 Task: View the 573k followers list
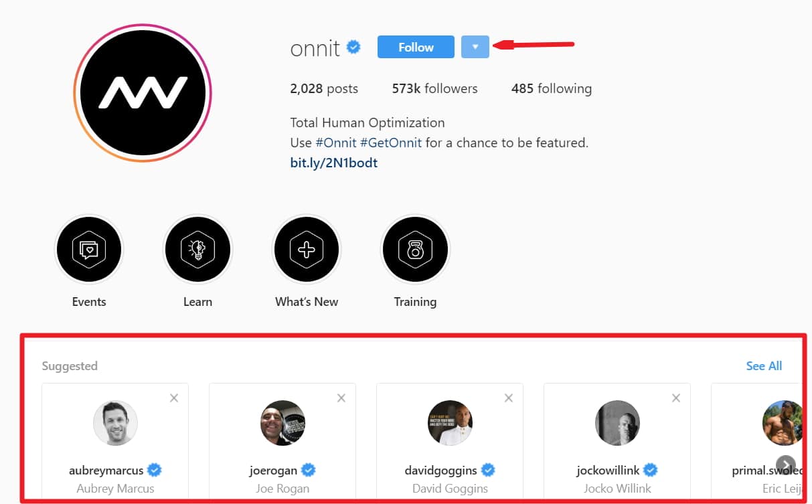click(x=434, y=88)
